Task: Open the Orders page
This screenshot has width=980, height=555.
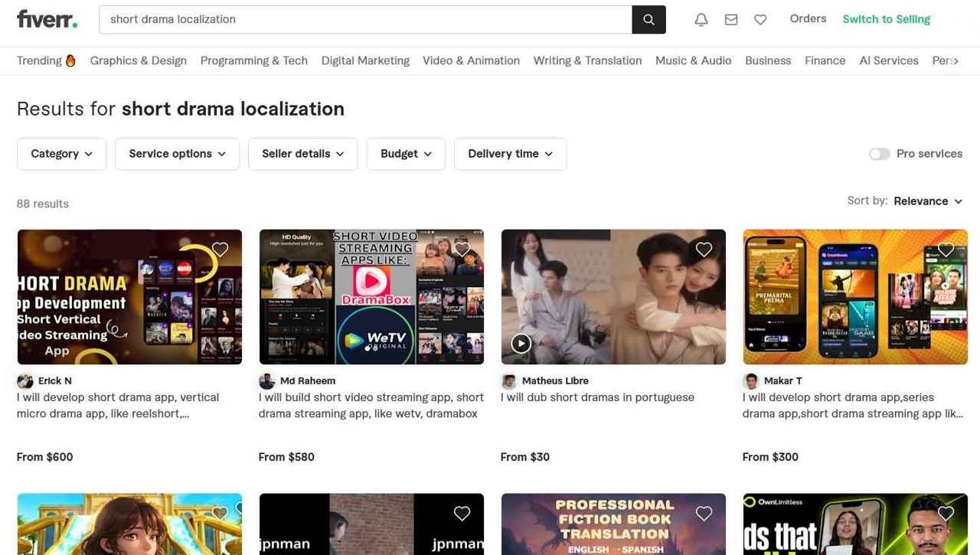Action: pyautogui.click(x=808, y=19)
